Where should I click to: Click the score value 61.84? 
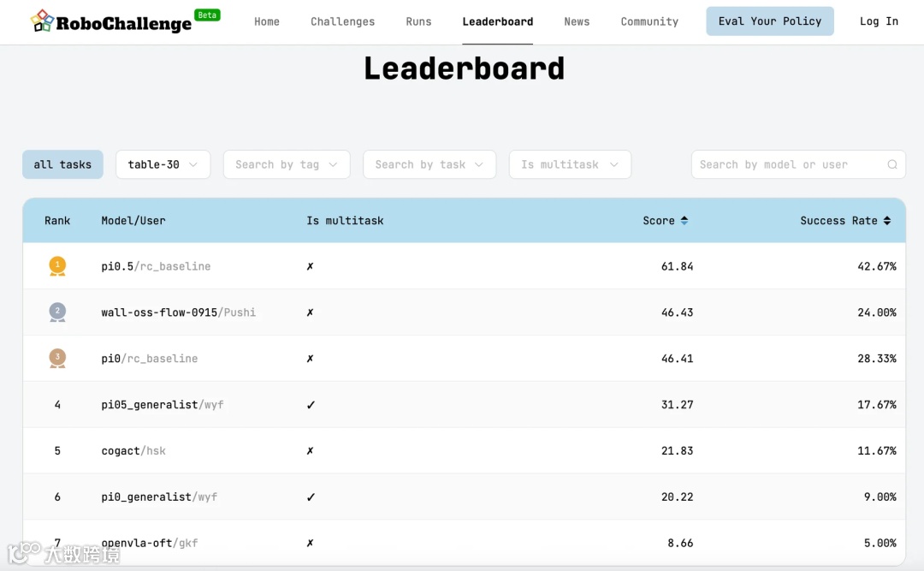point(677,266)
